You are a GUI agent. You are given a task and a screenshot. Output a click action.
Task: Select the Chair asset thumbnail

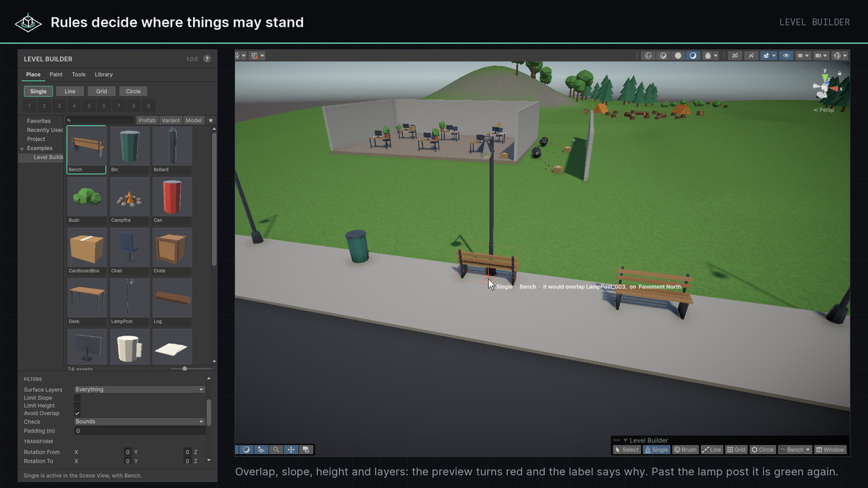(x=129, y=251)
